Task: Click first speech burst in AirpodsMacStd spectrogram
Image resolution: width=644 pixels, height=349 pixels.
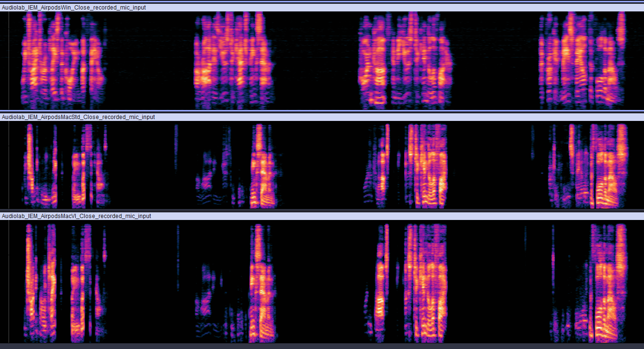Action: click(64, 167)
